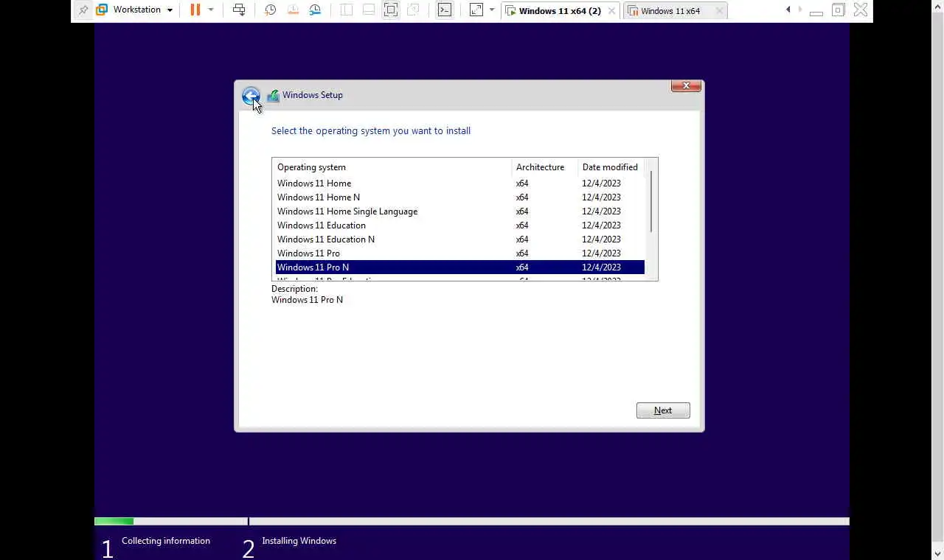Click the VMware window vertical scrollbar down arrow

coord(937,553)
